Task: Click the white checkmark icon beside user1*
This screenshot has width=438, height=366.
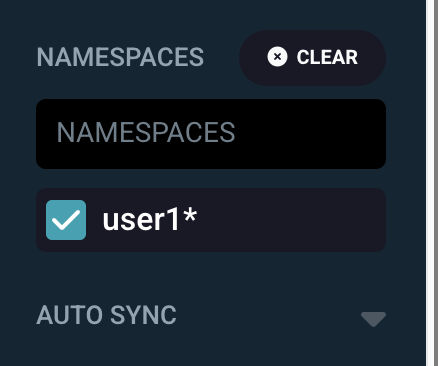Action: pyautogui.click(x=66, y=220)
